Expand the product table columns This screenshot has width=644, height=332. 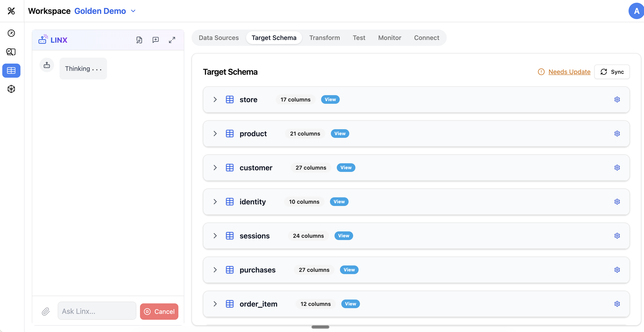[x=215, y=134]
